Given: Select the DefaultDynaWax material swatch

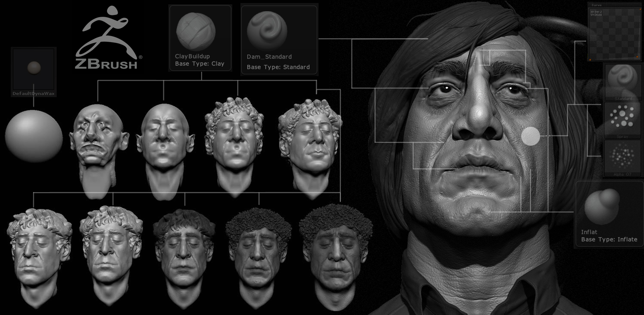Looking at the screenshot, I should pyautogui.click(x=33, y=69).
